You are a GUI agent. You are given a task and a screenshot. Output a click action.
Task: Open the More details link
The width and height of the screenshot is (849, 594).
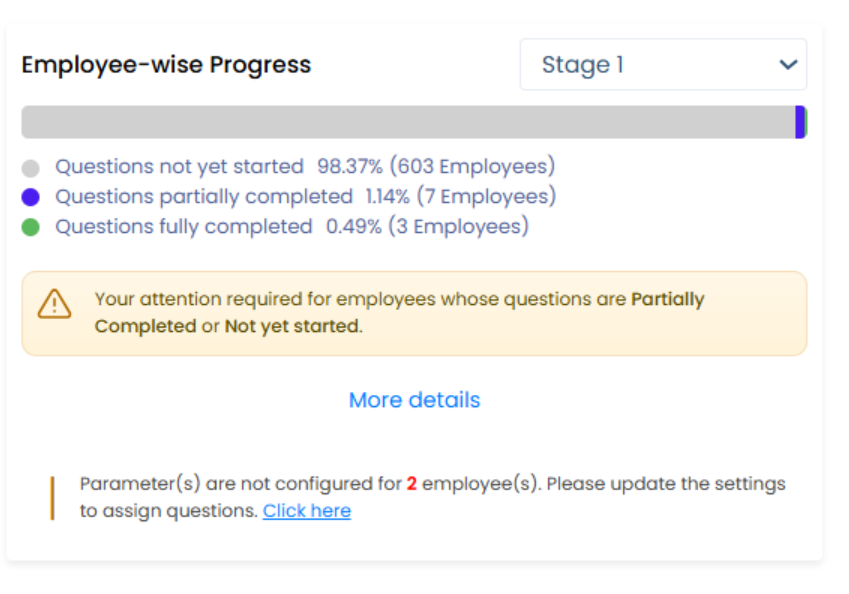tap(414, 400)
